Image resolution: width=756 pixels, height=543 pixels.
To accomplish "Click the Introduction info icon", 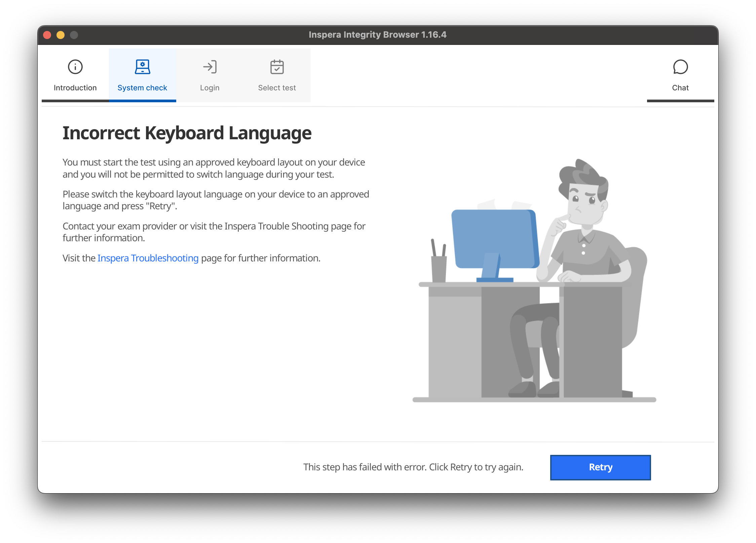I will pyautogui.click(x=75, y=67).
